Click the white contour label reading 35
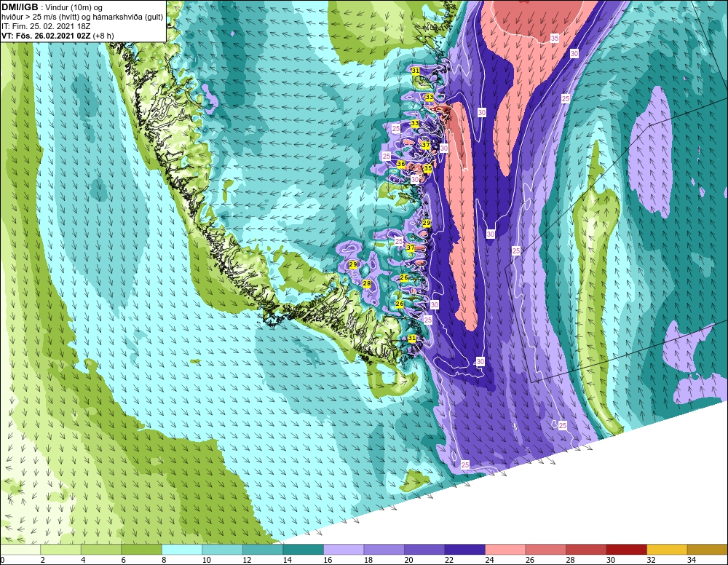Screen dimensions: 728x565 tap(555, 39)
